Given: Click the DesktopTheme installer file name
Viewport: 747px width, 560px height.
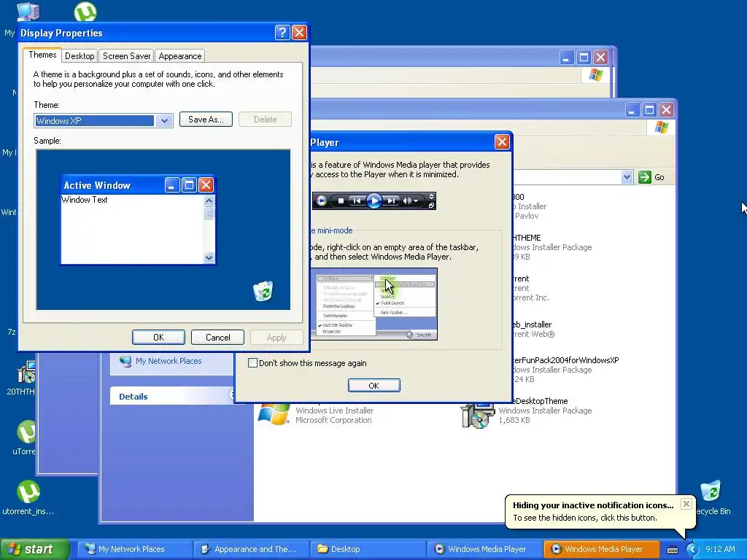Looking at the screenshot, I should [x=540, y=401].
